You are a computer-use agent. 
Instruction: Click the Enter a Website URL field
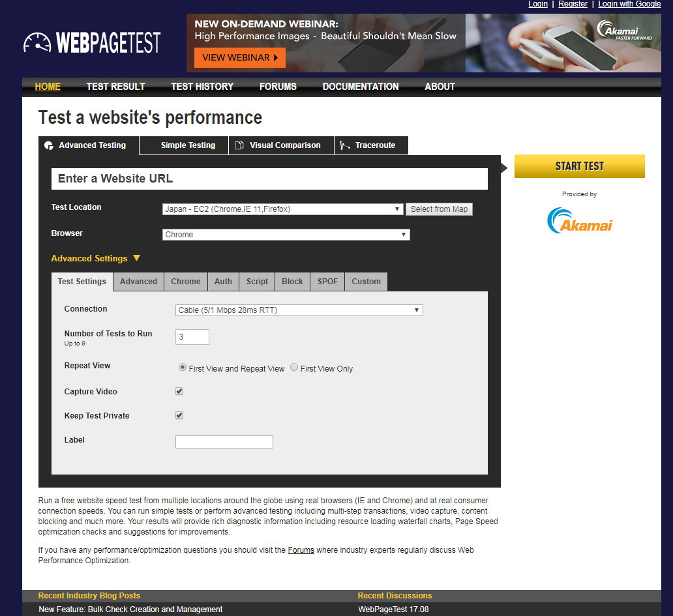pos(269,179)
